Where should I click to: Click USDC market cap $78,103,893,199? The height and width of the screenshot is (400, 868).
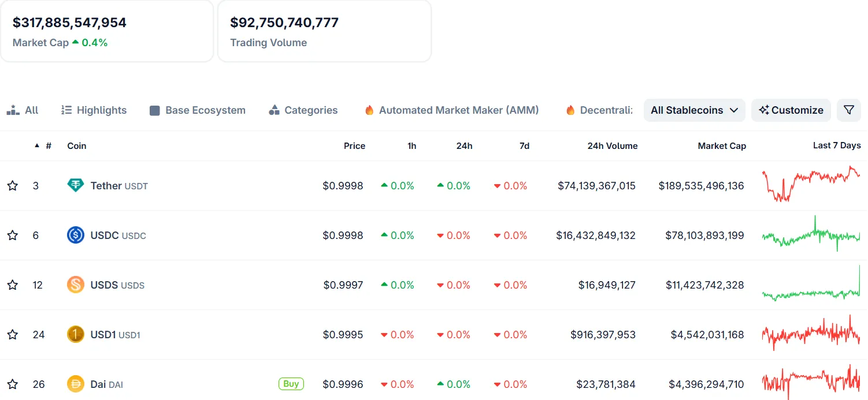(x=704, y=235)
